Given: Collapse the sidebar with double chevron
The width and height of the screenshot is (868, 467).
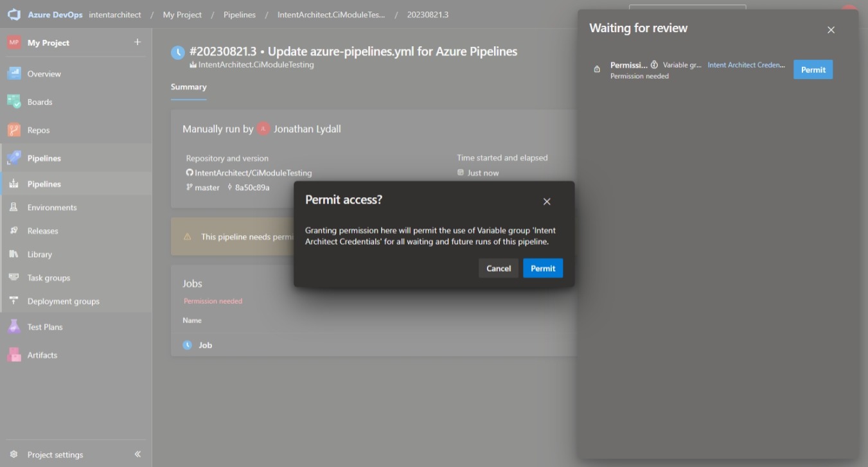Looking at the screenshot, I should [137, 454].
